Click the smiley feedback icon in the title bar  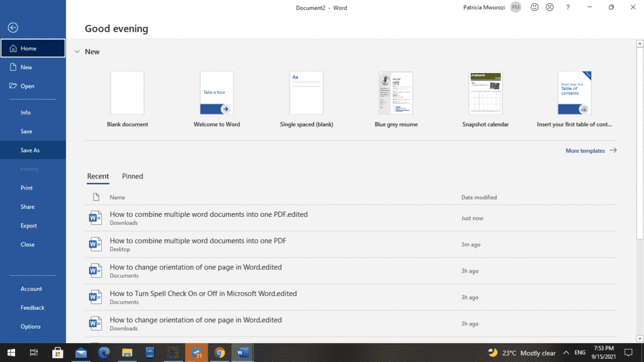[534, 8]
